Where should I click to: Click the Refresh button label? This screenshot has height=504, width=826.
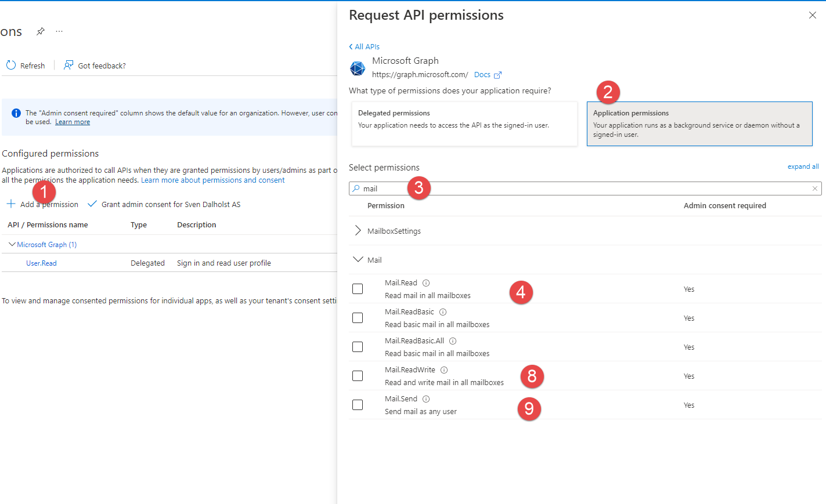tap(33, 66)
